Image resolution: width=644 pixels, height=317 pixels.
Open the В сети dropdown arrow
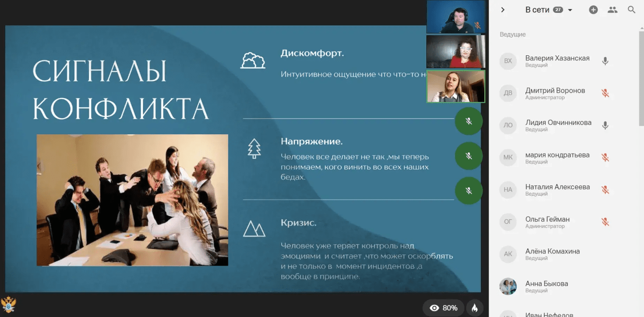570,10
